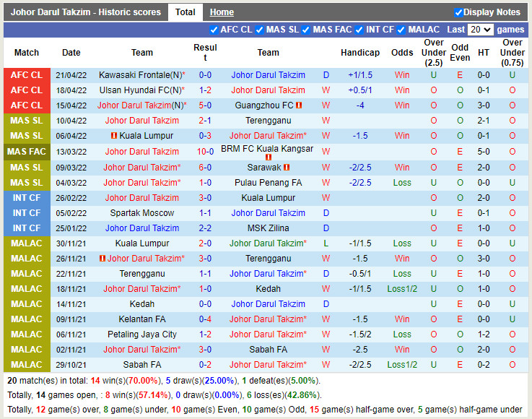Click the Loss1/2 odds on 18/11/21 row
532x419 pixels.
pos(402,289)
